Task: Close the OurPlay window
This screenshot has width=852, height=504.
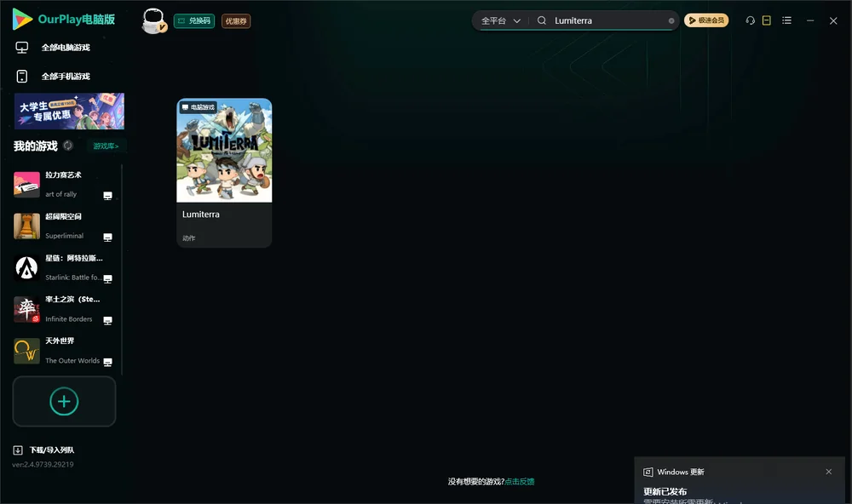Action: tap(833, 20)
